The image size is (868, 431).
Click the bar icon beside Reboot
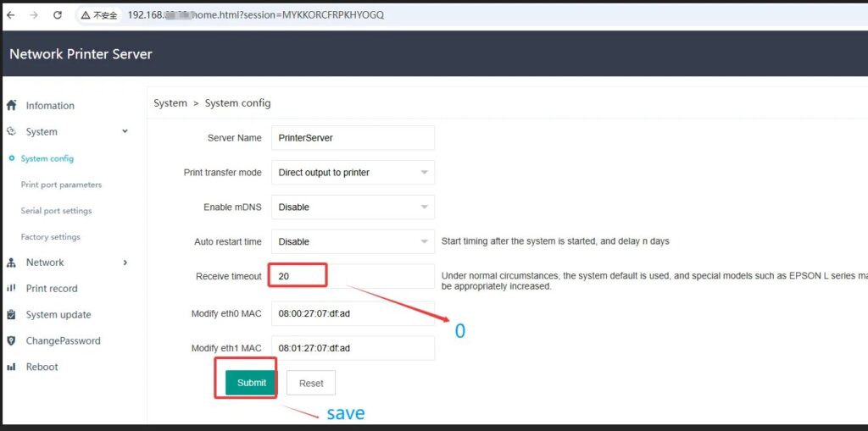11,367
